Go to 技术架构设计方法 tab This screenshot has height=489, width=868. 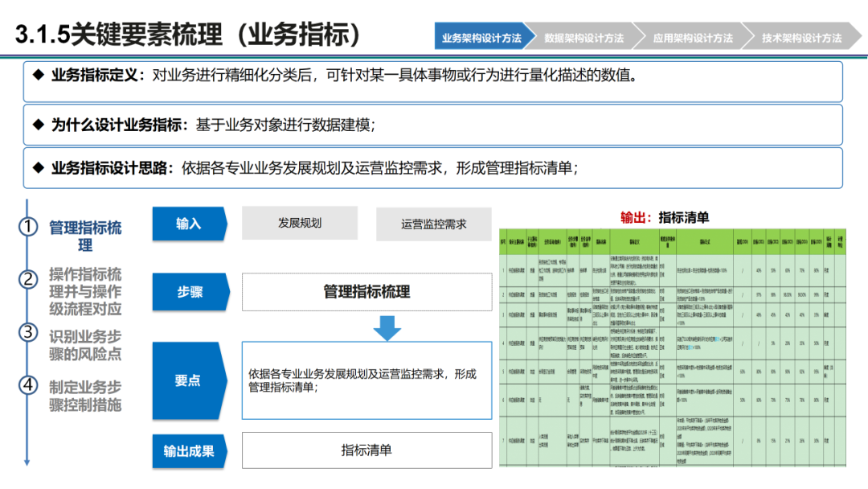tap(801, 37)
